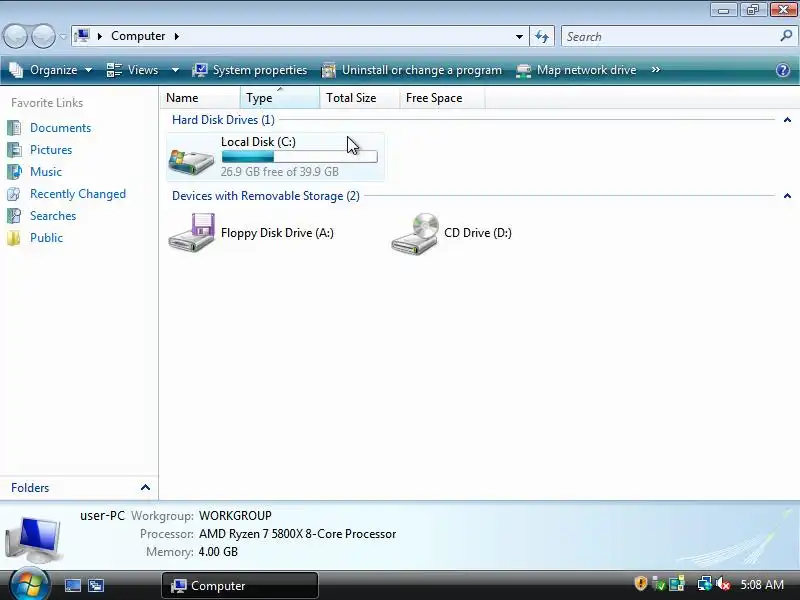Screen dimensions: 800x600
Task: Open Recently Changed in Favorite Links
Action: pyautogui.click(x=78, y=194)
